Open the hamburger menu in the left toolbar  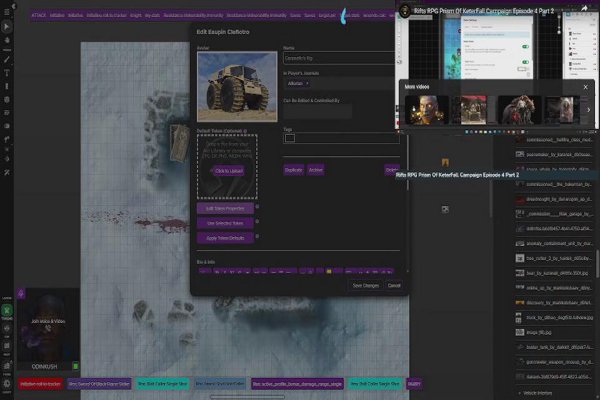point(7,12)
